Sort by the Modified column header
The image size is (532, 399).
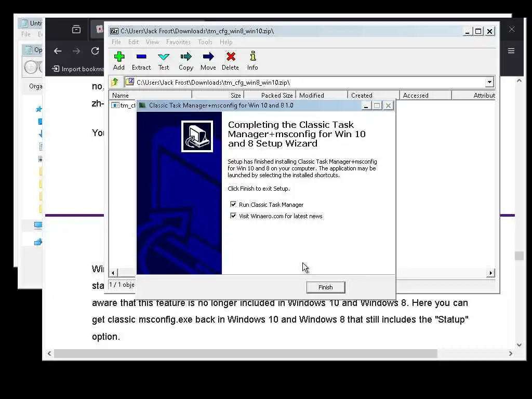(322, 96)
